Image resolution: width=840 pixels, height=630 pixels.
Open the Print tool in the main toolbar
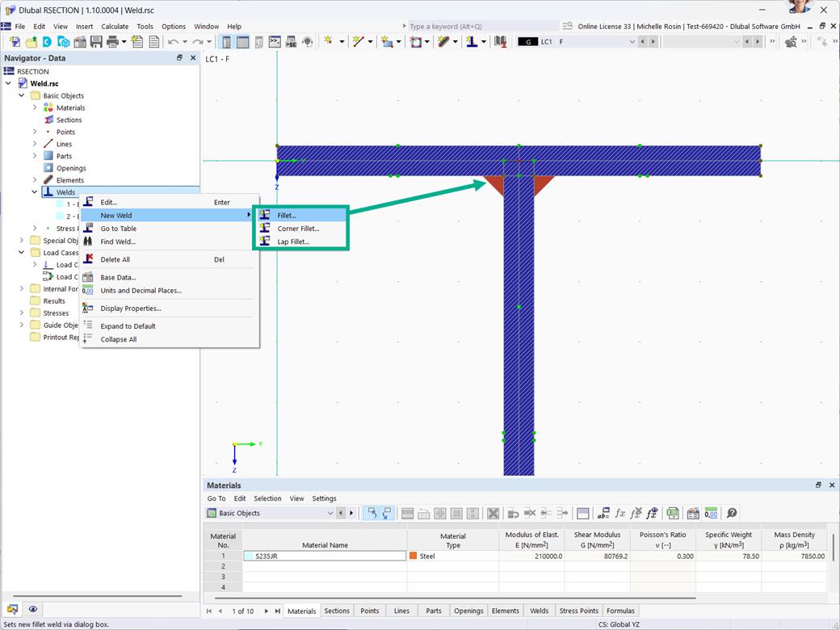tap(111, 41)
